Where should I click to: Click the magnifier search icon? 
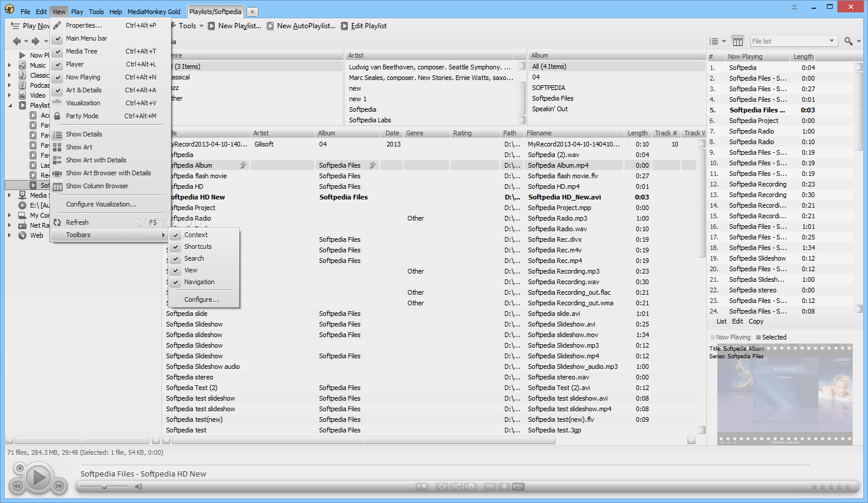849,41
